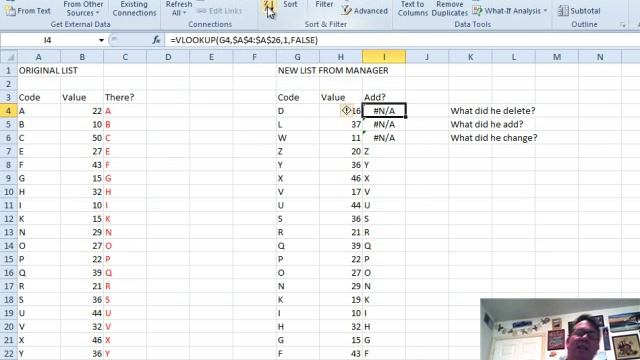
Task: Select the #N/A cell in row 6
Action: pyautogui.click(x=384, y=138)
